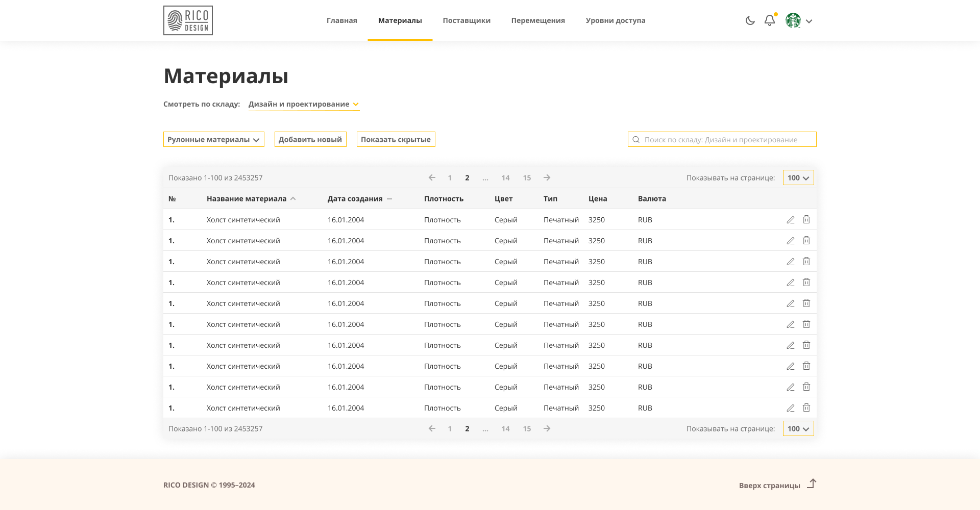Viewport: 980px width, 510px height.
Task: Delete the fourth table row
Action: 806,282
